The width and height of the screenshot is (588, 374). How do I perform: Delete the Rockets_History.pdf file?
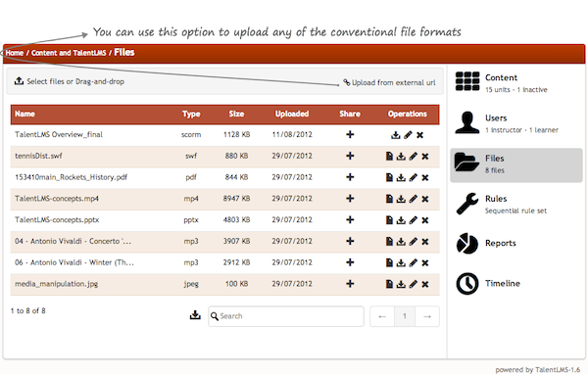425,177
